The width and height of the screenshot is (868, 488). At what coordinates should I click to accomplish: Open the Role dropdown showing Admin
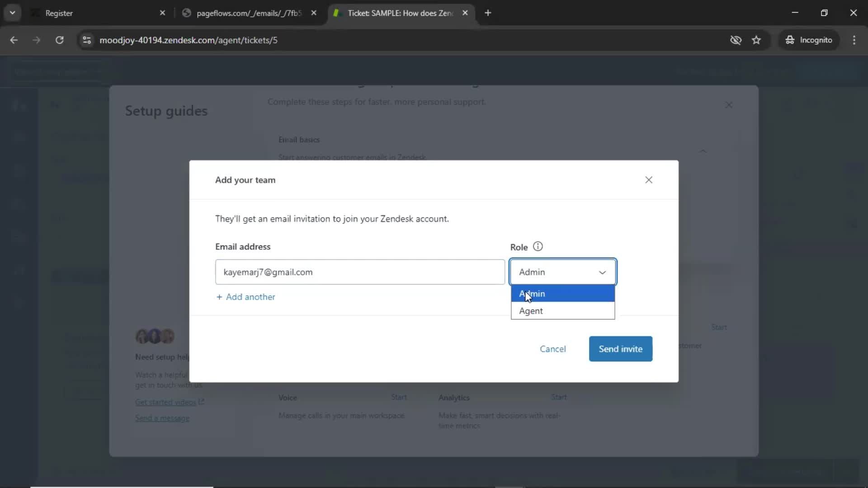click(563, 272)
